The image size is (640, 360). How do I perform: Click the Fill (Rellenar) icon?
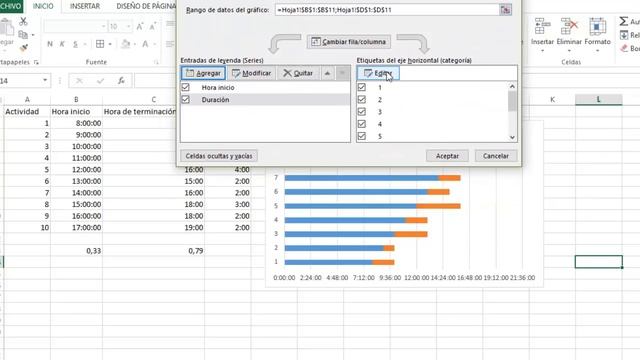(x=624, y=35)
